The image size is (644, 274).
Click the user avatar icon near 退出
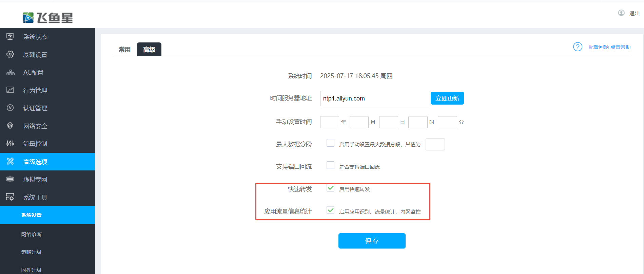(621, 13)
